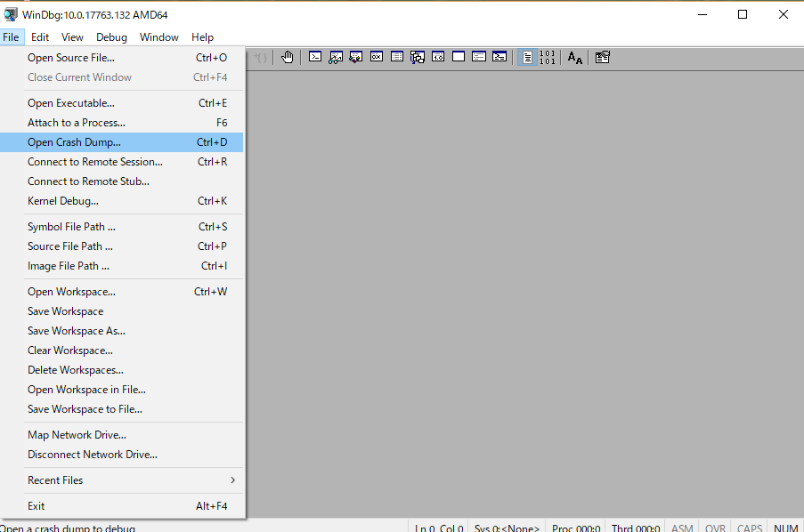This screenshot has width=804, height=532.
Task: Open Symbol File Path dialog
Action: point(121,227)
